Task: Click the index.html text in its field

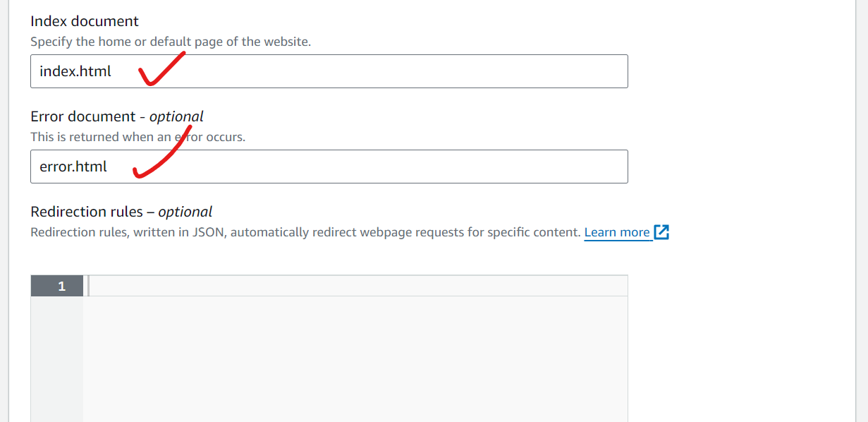Action: pos(75,71)
